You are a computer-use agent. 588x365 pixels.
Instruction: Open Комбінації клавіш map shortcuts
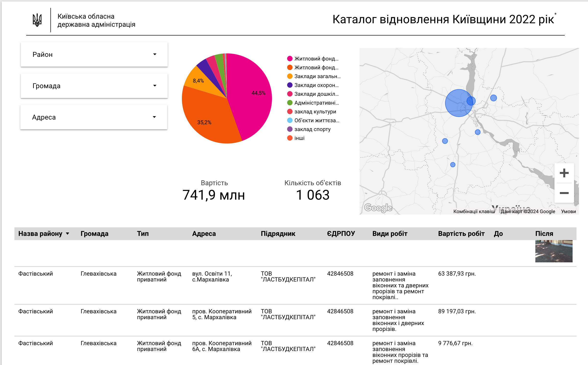click(474, 211)
